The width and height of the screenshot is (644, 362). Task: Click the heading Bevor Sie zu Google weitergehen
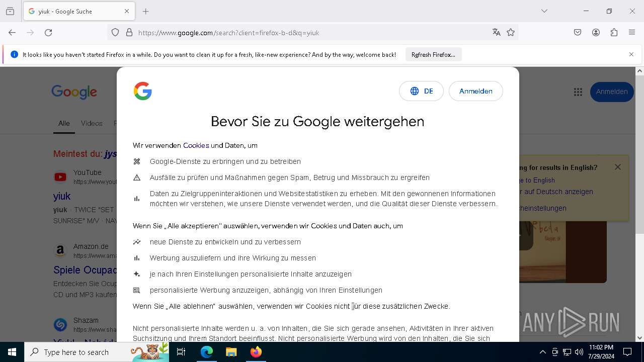click(317, 122)
